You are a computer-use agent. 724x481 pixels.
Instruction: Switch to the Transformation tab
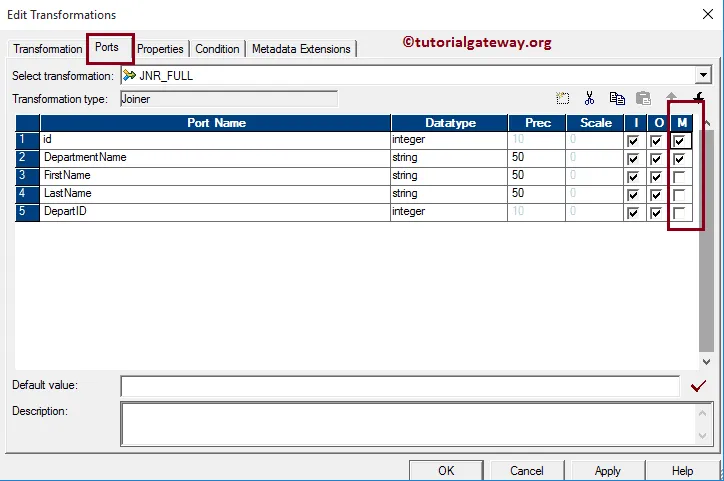click(x=47, y=49)
